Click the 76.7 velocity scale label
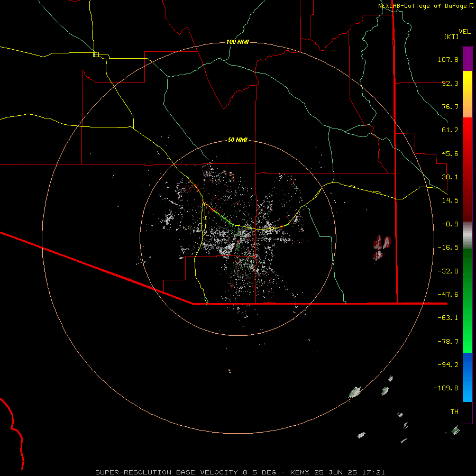 pos(450,106)
